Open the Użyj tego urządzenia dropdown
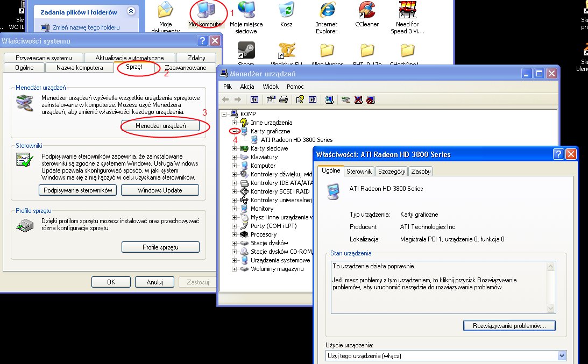The height and width of the screenshot is (364, 588). (562, 355)
